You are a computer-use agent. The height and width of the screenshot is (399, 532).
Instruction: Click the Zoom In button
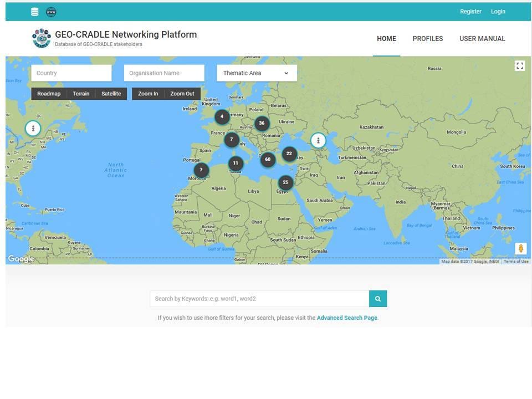tap(148, 94)
